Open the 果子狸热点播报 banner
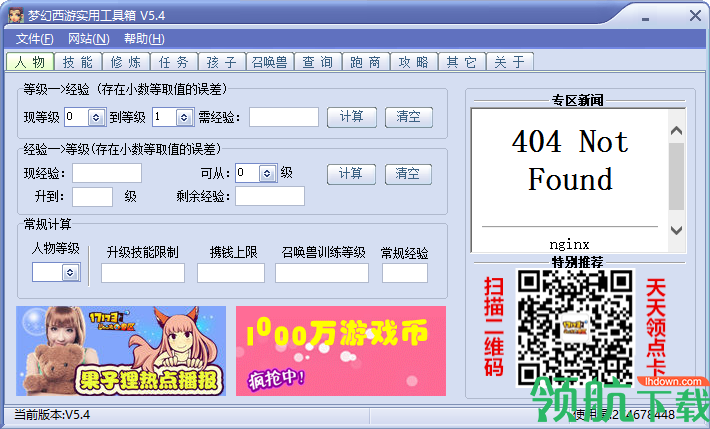Viewport: 710px width, 429px height. point(121,351)
